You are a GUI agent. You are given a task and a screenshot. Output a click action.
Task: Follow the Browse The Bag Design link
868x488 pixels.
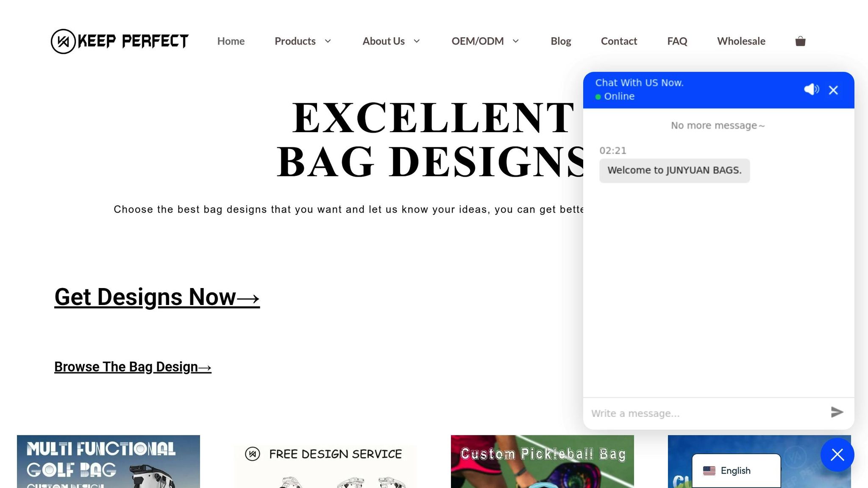tap(133, 367)
